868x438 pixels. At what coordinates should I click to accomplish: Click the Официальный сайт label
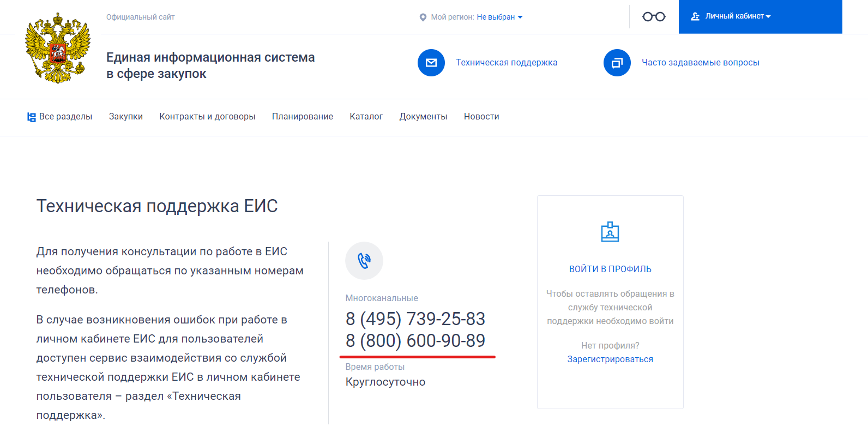pyautogui.click(x=140, y=17)
